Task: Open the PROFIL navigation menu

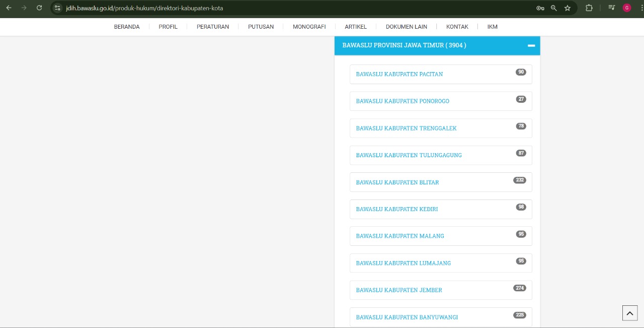Action: point(168,27)
